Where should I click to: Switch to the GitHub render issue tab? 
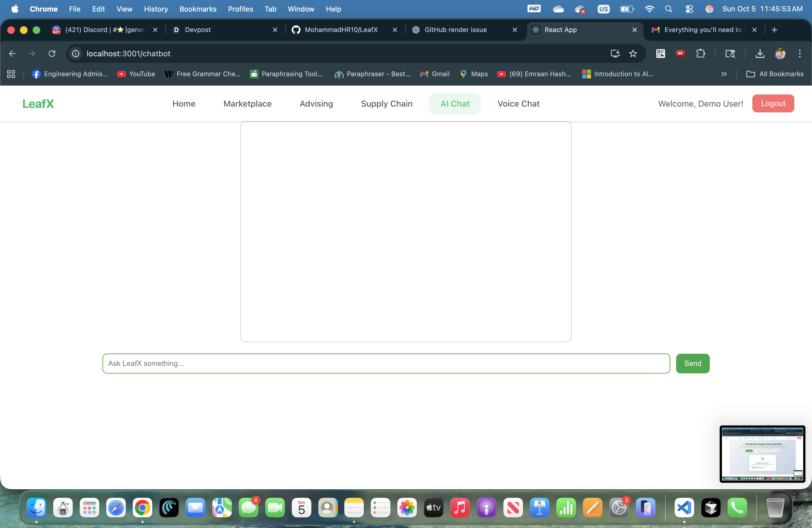[455, 30]
